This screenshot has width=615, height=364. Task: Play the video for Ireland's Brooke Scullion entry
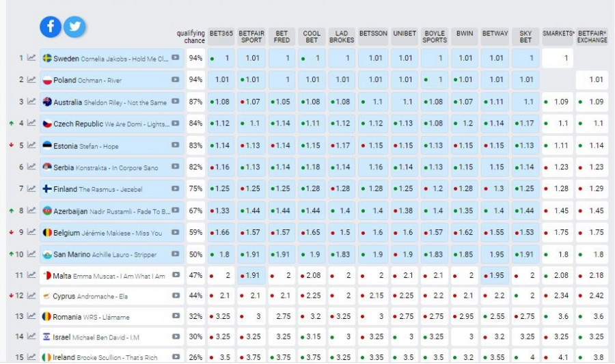click(176, 356)
